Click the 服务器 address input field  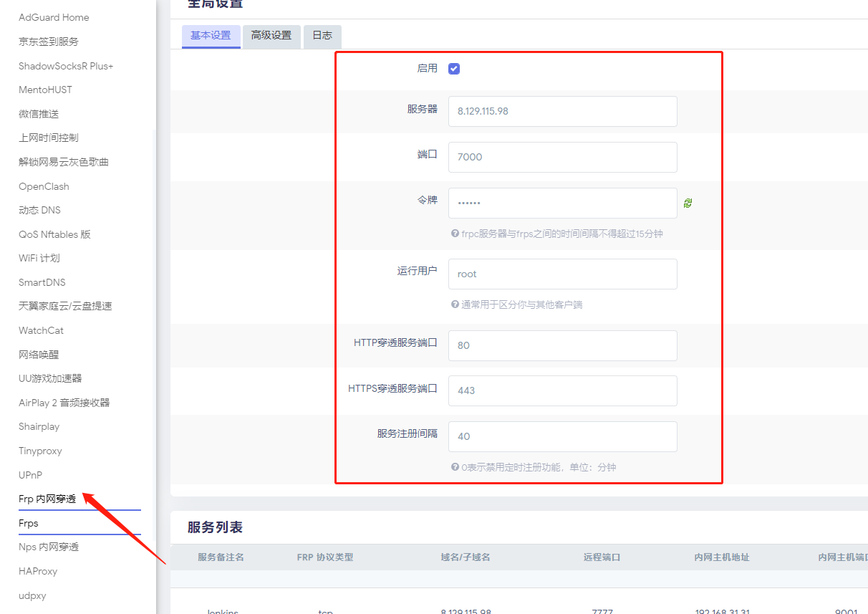click(562, 111)
